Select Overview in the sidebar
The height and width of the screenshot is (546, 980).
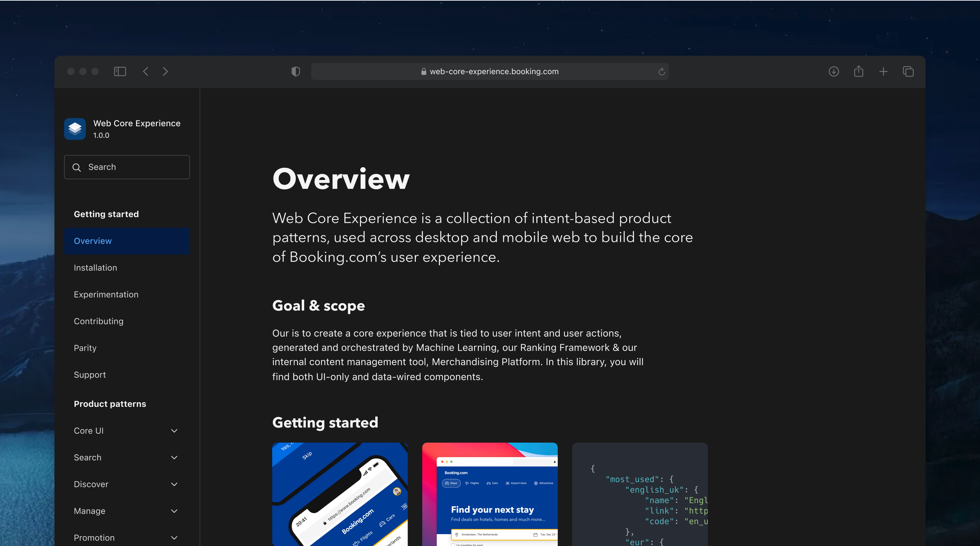tap(127, 241)
